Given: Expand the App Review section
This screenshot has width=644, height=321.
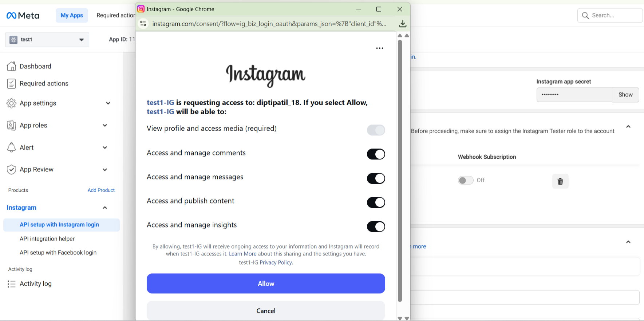Looking at the screenshot, I should click(x=105, y=170).
